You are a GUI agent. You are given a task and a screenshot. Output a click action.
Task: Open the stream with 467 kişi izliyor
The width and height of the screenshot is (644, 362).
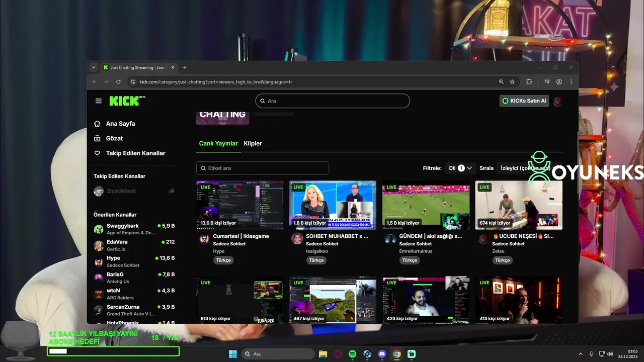[333, 300]
